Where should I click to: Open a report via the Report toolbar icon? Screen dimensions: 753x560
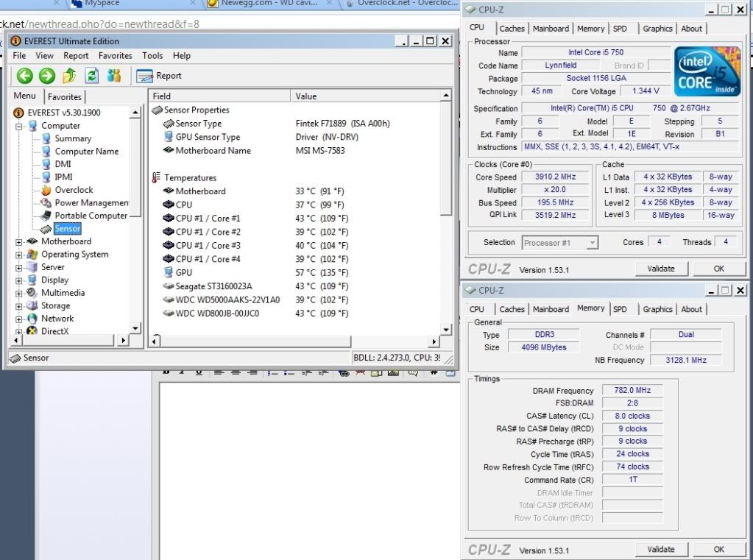144,74
